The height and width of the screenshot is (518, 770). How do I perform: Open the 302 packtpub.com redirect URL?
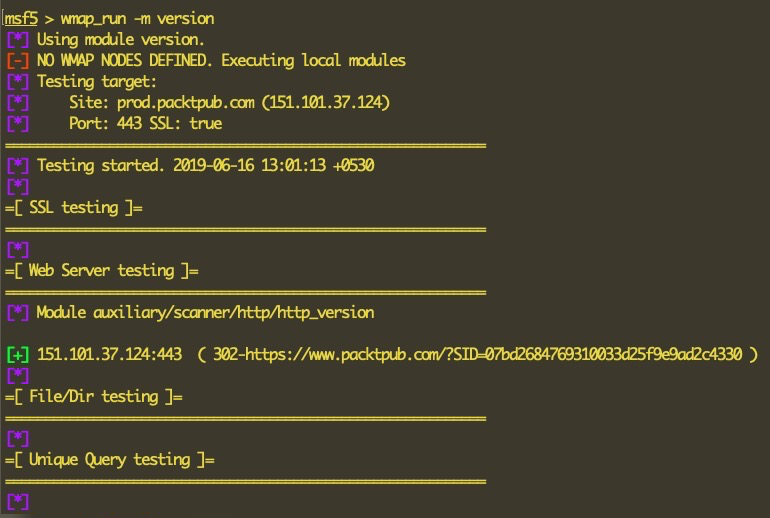click(485, 354)
